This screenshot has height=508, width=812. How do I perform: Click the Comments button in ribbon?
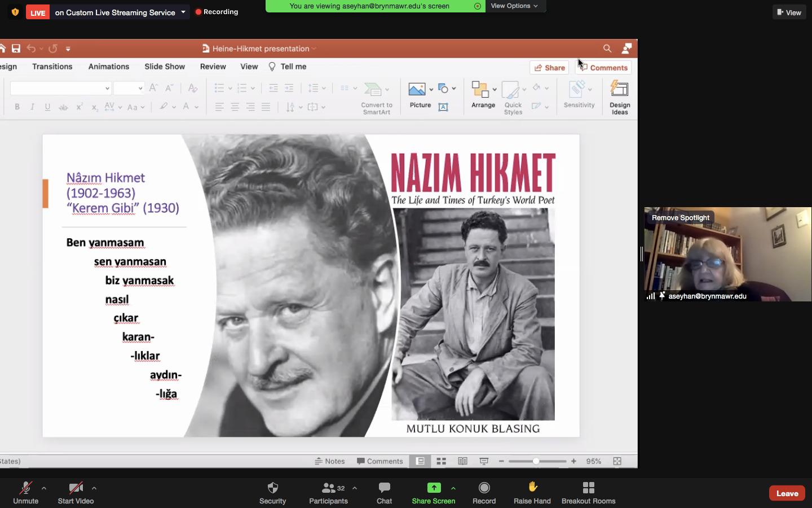(603, 68)
